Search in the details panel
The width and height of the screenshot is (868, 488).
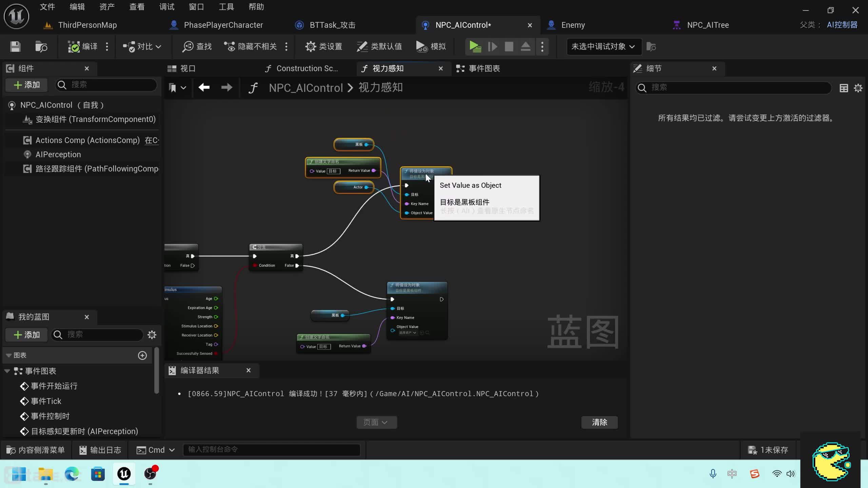click(734, 88)
